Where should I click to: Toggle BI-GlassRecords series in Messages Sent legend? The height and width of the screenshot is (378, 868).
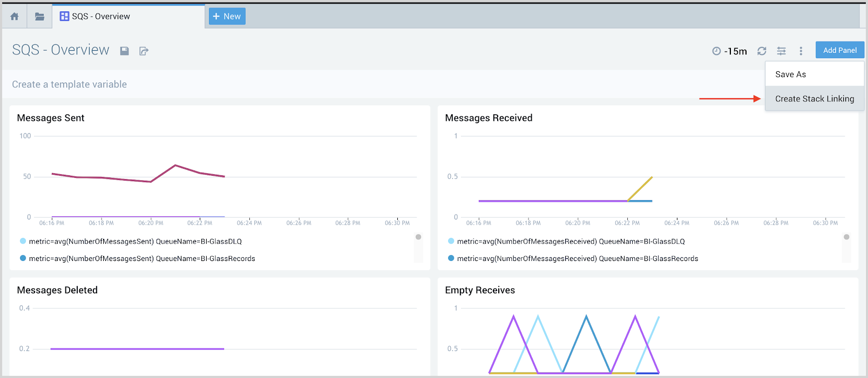tap(141, 259)
